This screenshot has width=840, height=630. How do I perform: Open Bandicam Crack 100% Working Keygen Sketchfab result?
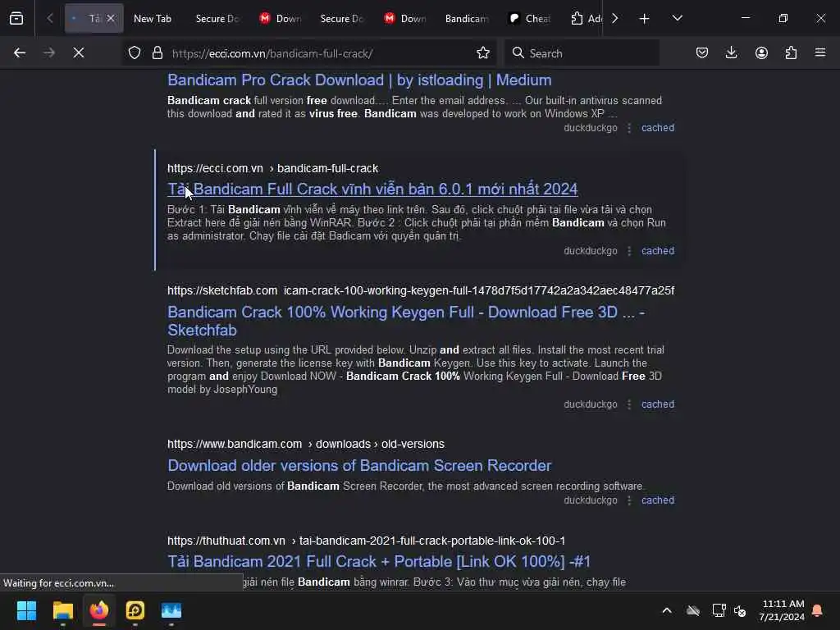(x=406, y=321)
